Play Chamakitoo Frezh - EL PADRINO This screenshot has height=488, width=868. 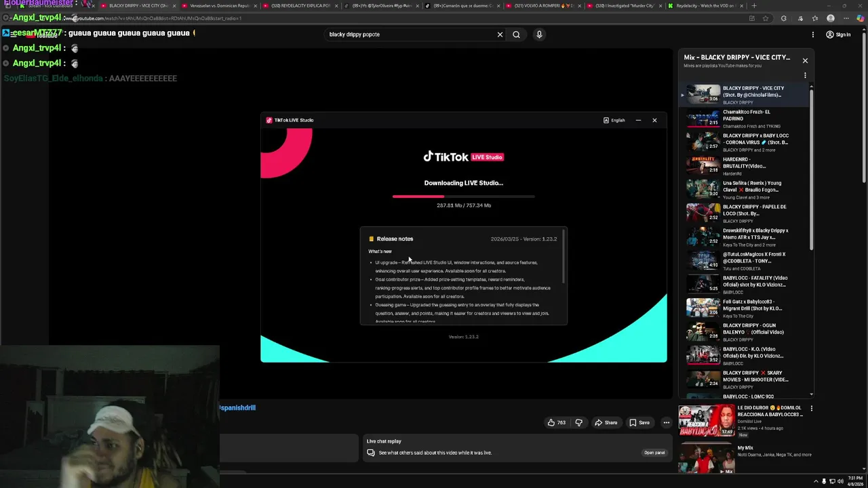point(745,119)
